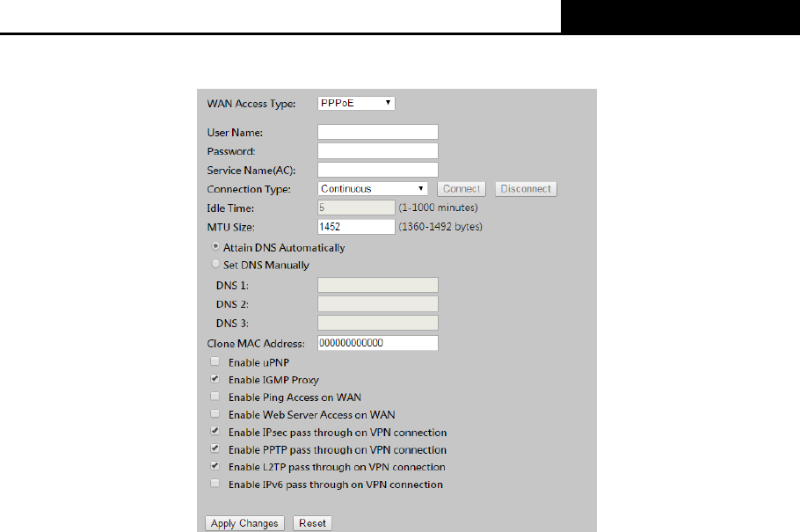The width and height of the screenshot is (800, 532).
Task: Select Set DNS Manually radio
Action: (215, 264)
